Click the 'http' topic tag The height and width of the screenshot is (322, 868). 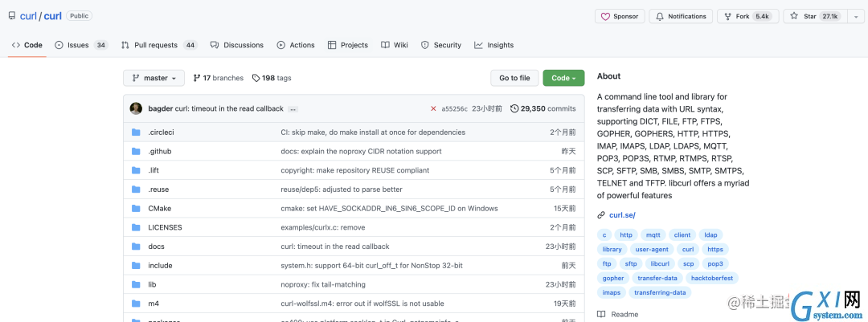click(626, 235)
